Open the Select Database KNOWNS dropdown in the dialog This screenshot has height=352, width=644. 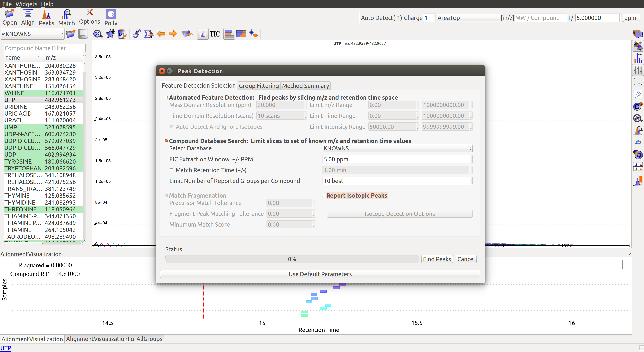pos(397,148)
